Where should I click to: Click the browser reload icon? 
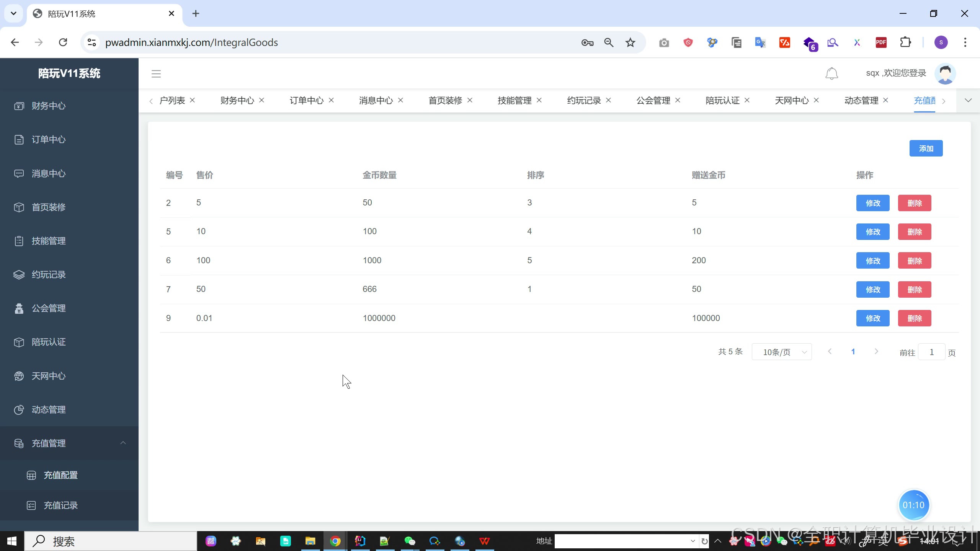[x=63, y=42]
